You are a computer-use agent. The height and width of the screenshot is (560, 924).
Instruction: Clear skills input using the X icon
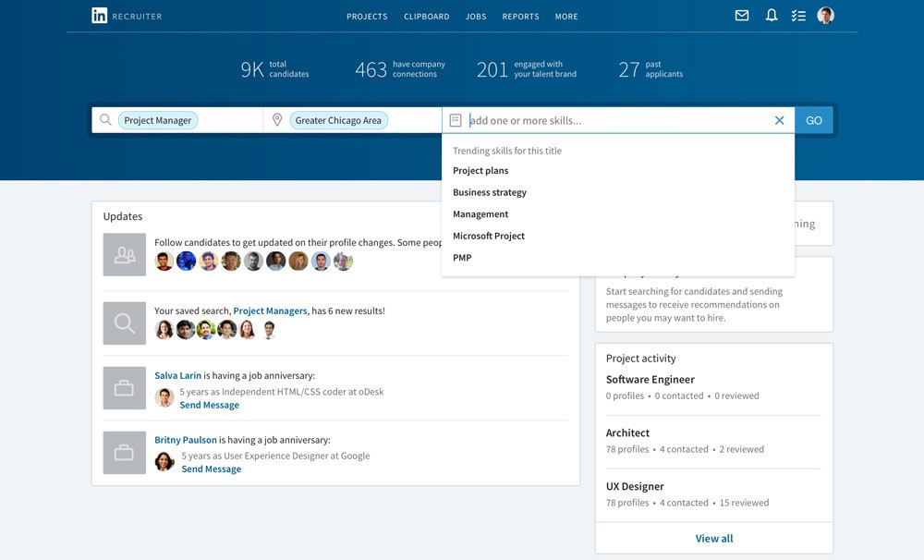click(x=779, y=119)
